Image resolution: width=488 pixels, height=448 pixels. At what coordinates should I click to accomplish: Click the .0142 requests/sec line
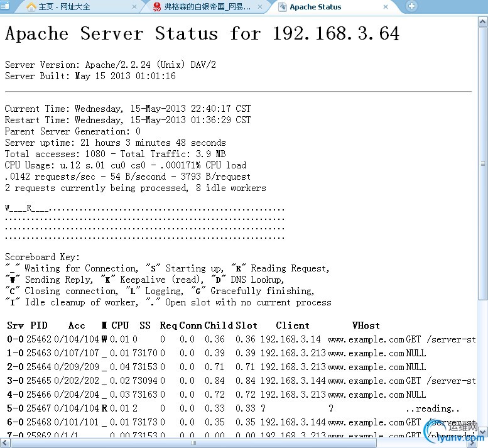tap(127, 177)
